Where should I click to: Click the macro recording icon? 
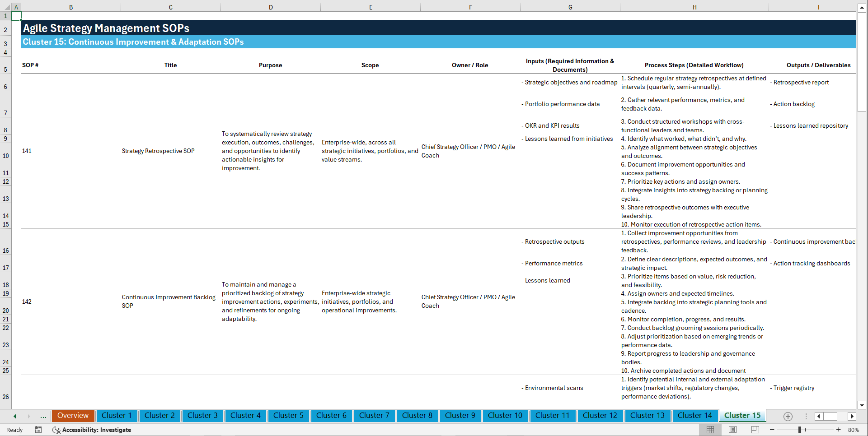tap(38, 430)
